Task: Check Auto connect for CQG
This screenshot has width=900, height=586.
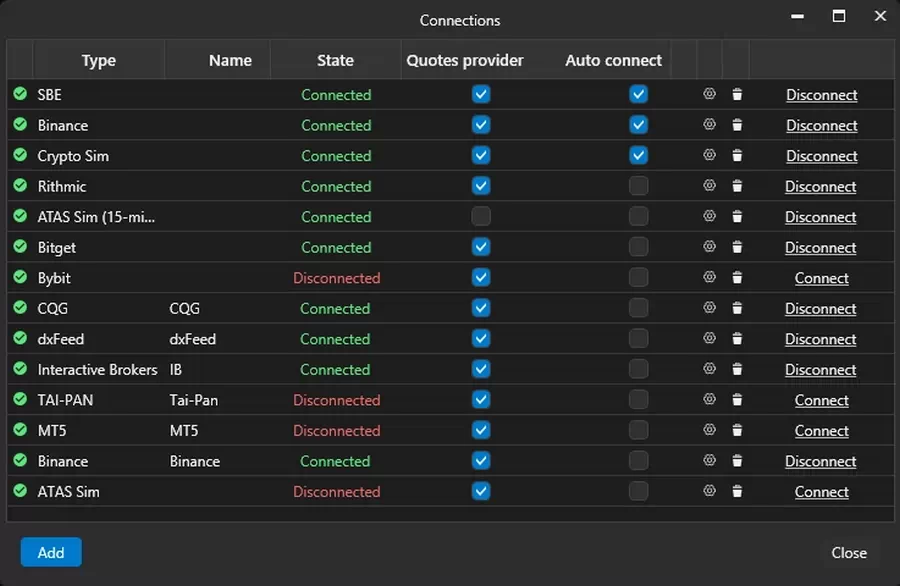Action: 638,308
